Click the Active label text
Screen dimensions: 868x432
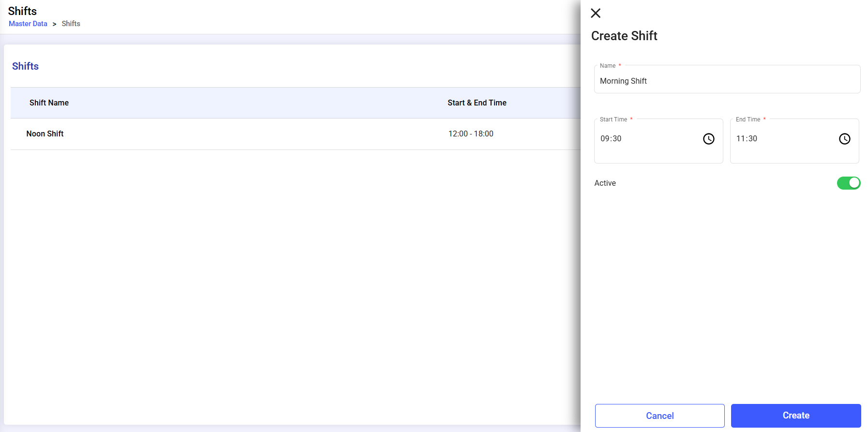[x=605, y=183]
